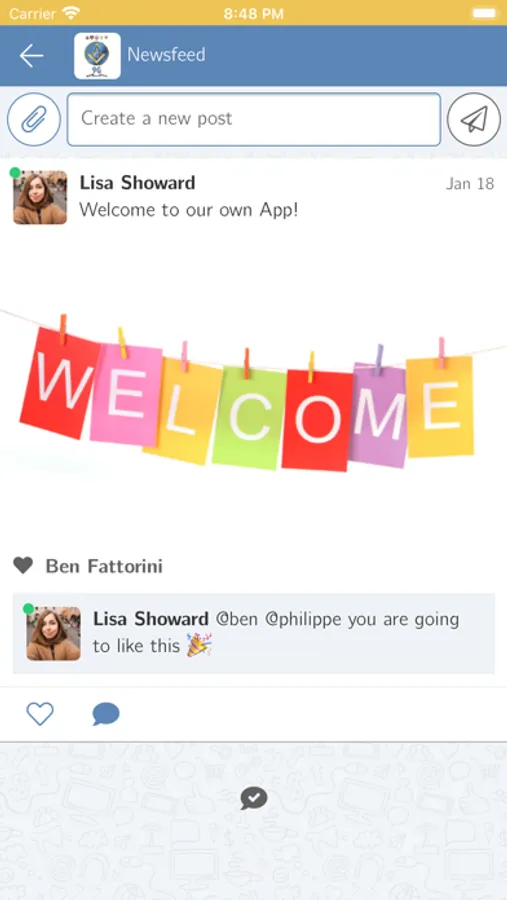Tap Ben Fattorini in likes list

(104, 567)
